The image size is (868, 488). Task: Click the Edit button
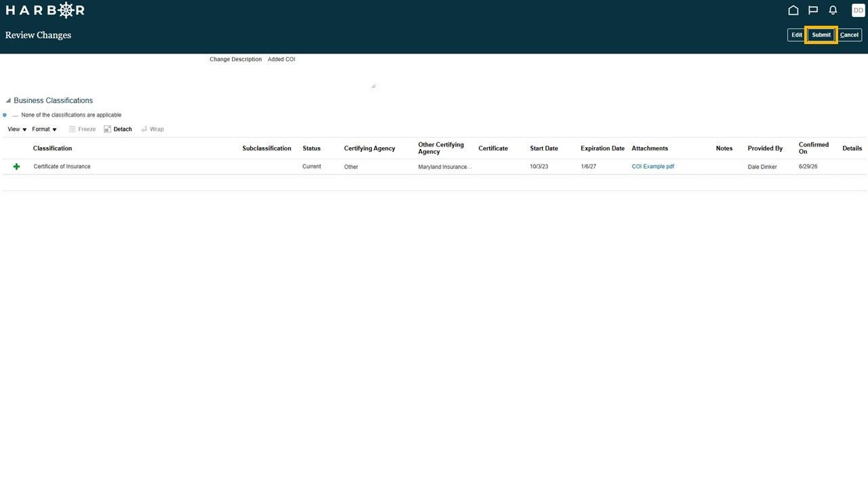797,35
